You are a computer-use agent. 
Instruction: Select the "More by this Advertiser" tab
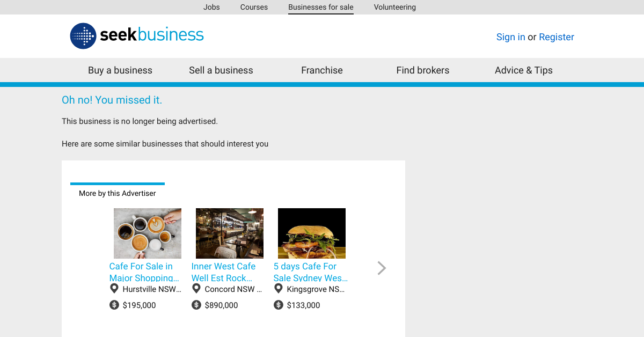[x=117, y=193]
